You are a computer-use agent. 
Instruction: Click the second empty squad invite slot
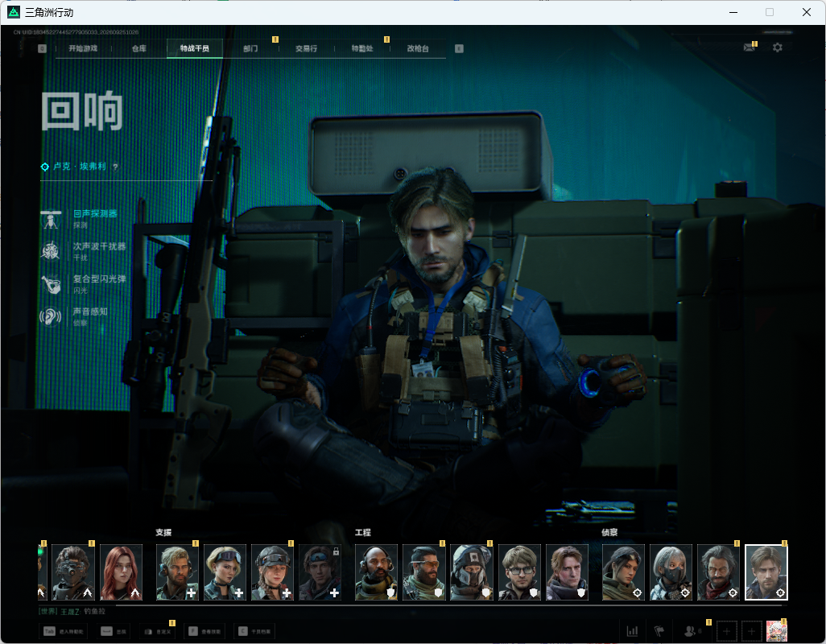tap(752, 630)
